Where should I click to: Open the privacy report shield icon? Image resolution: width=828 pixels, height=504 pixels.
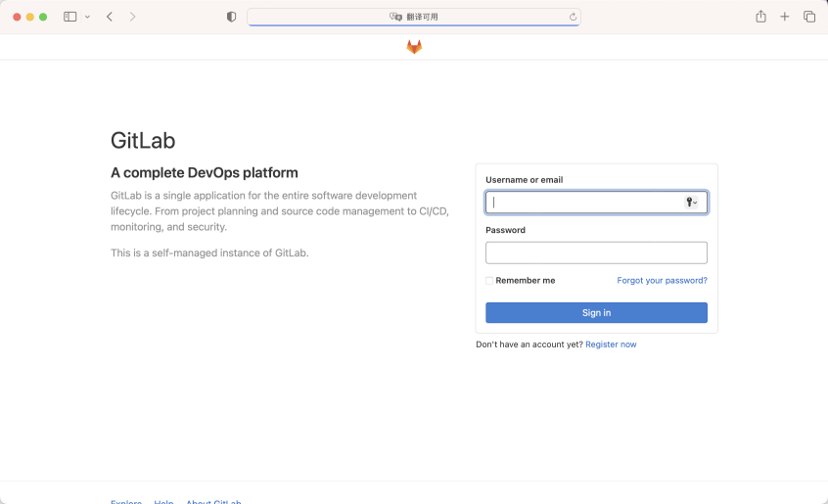point(231,17)
